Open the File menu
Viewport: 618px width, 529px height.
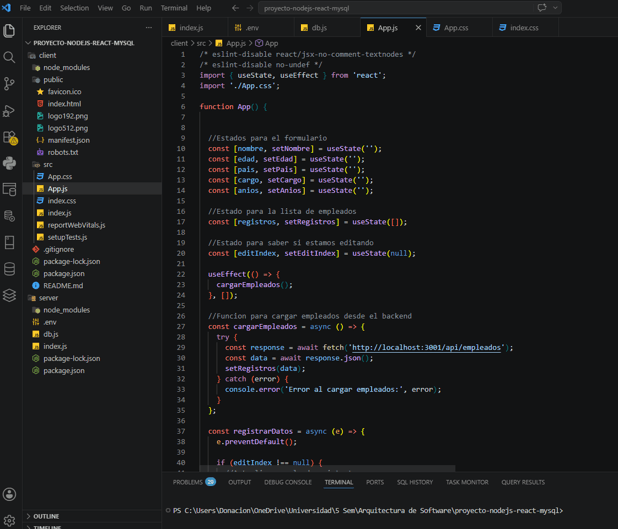[x=25, y=8]
